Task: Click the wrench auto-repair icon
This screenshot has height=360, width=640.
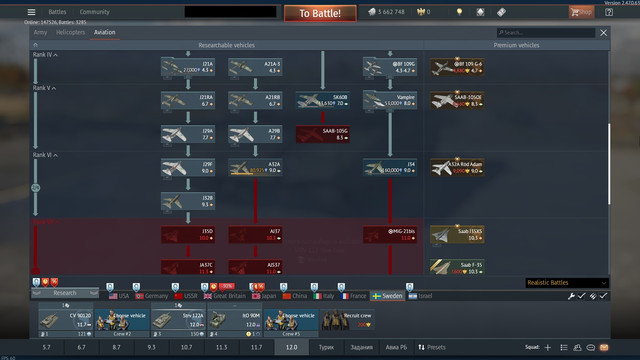Action: 571,296
